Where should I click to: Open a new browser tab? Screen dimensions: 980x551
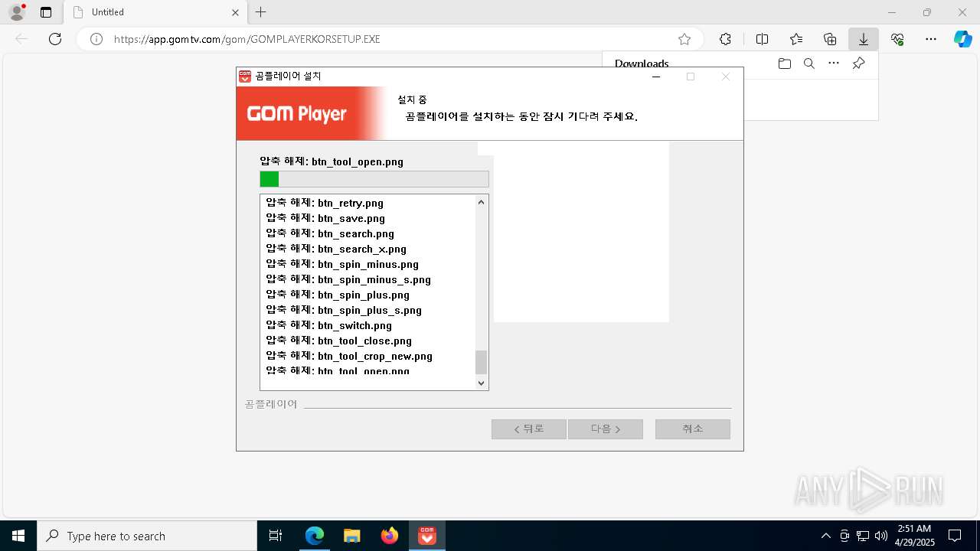261,12
